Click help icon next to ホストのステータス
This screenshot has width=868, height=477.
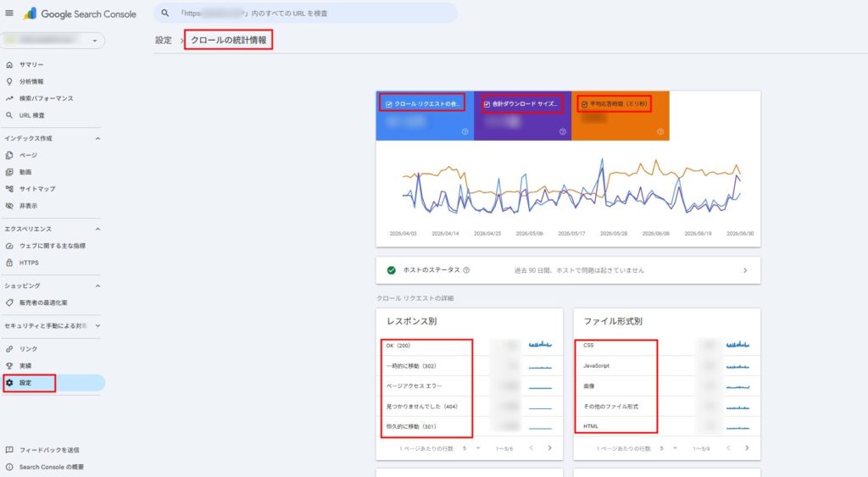pos(466,270)
